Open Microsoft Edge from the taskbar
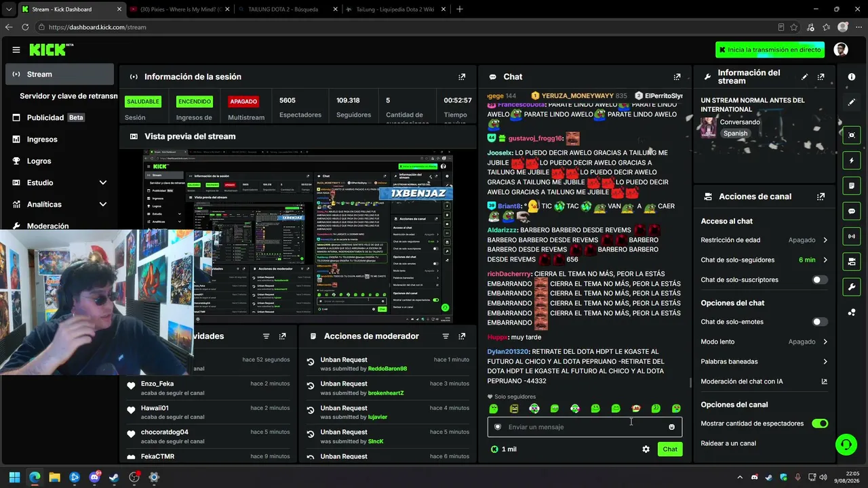The width and height of the screenshot is (868, 488). [35, 477]
